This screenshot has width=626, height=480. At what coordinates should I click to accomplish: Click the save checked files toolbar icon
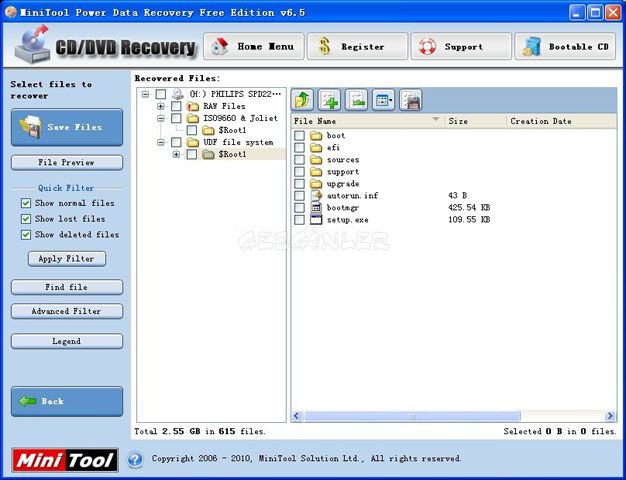pyautogui.click(x=410, y=100)
